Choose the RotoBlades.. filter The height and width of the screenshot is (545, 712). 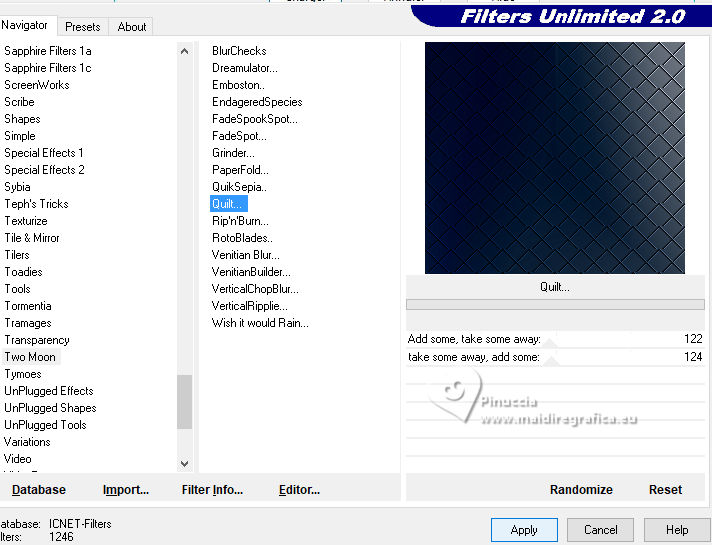(242, 238)
